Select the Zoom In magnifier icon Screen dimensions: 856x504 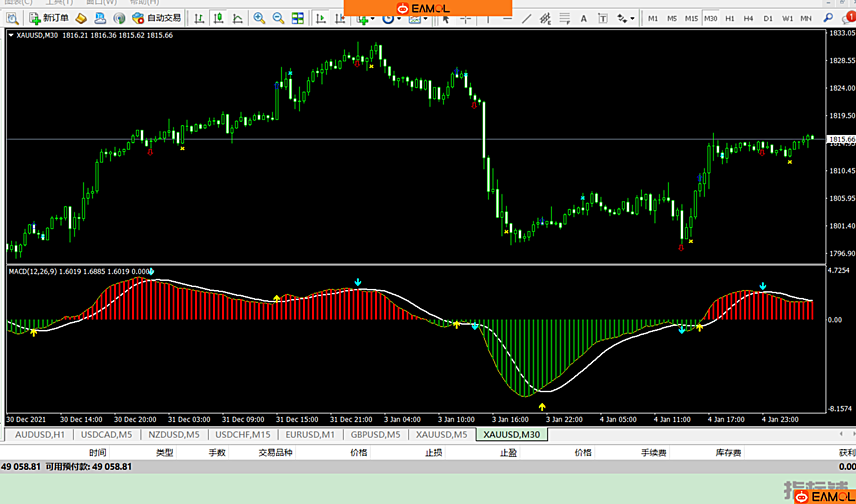259,19
